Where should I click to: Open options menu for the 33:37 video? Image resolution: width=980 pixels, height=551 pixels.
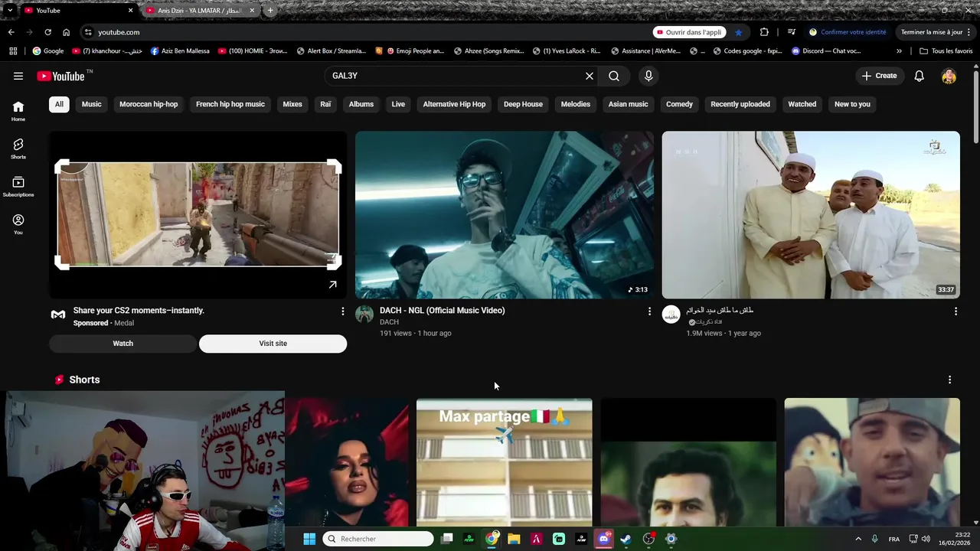[955, 311]
